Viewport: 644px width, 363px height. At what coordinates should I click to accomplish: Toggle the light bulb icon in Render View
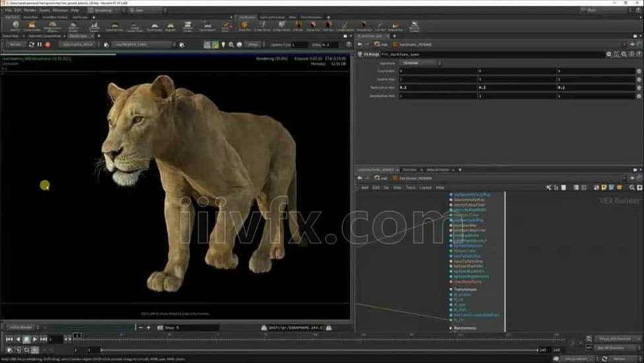[223, 44]
